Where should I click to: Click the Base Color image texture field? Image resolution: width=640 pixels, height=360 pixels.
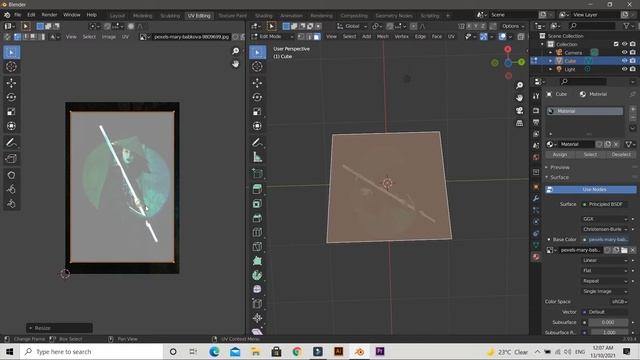point(605,240)
